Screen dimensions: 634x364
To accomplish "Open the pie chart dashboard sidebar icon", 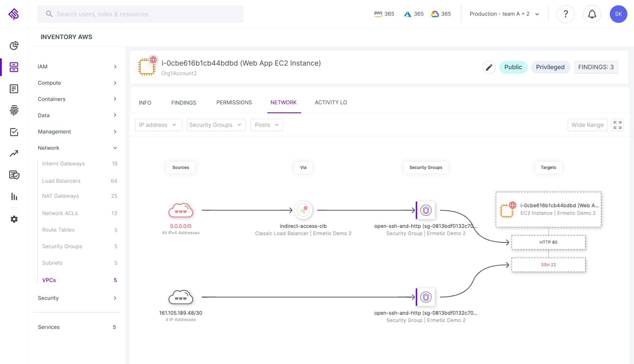I will [x=14, y=45].
